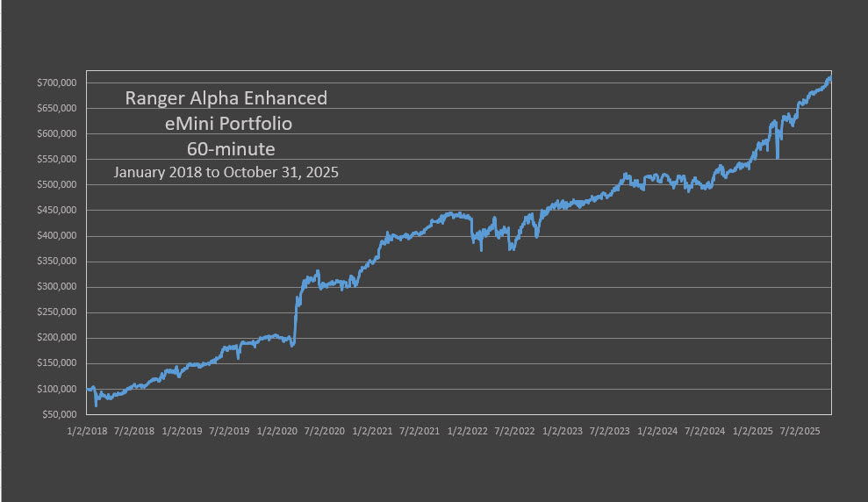Click the "60-minute" timeframe label
The image size is (868, 502).
[x=226, y=147]
